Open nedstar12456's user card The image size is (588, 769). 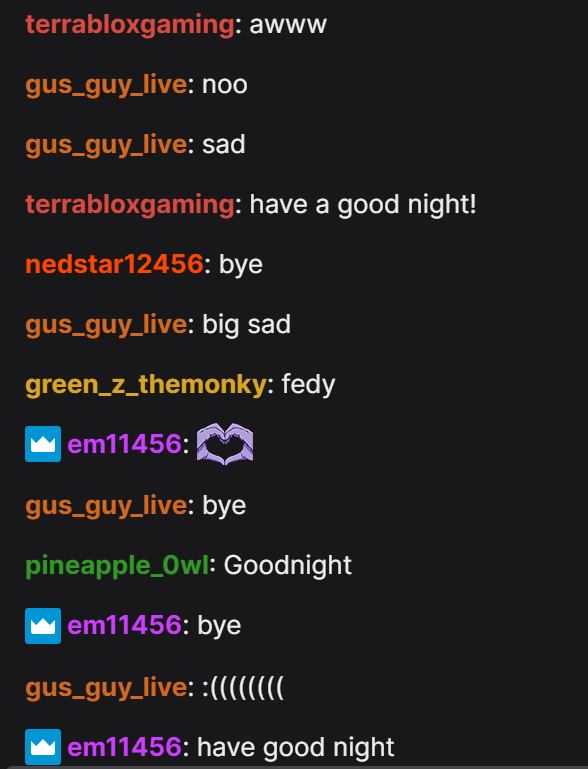pyautogui.click(x=114, y=264)
